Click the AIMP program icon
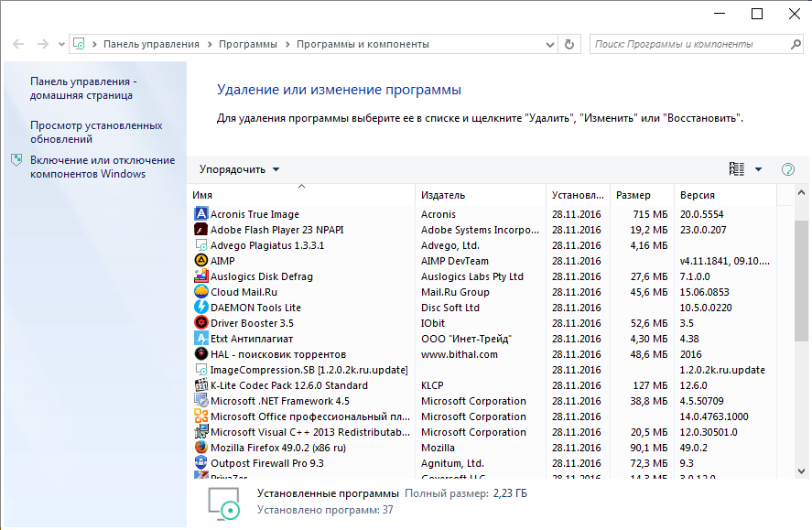The image size is (812, 530). (x=201, y=261)
